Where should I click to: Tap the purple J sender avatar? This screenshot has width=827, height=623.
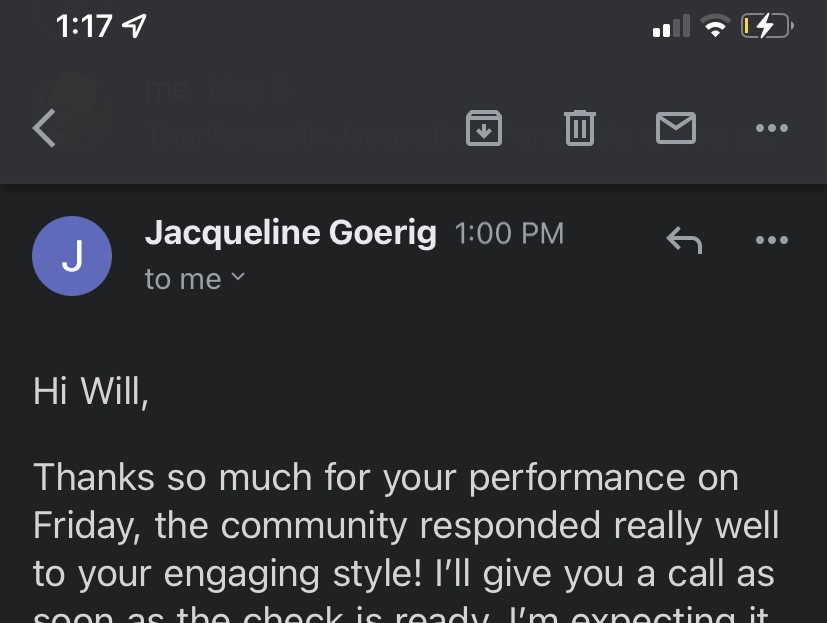(72, 256)
